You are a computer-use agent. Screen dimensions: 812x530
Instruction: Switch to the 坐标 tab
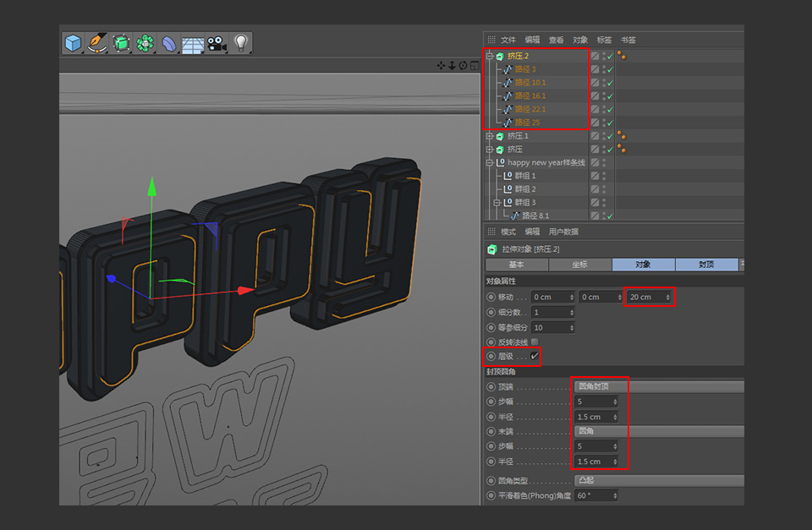(580, 265)
